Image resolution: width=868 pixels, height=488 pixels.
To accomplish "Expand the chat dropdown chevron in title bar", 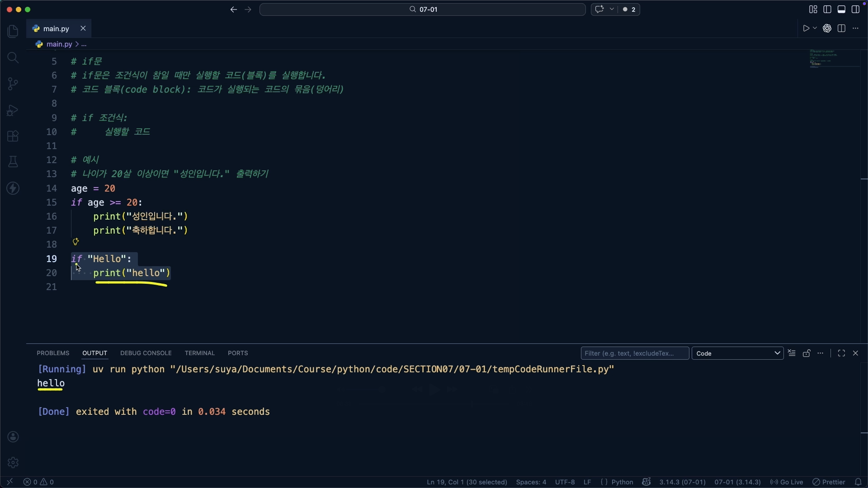I will (x=612, y=9).
